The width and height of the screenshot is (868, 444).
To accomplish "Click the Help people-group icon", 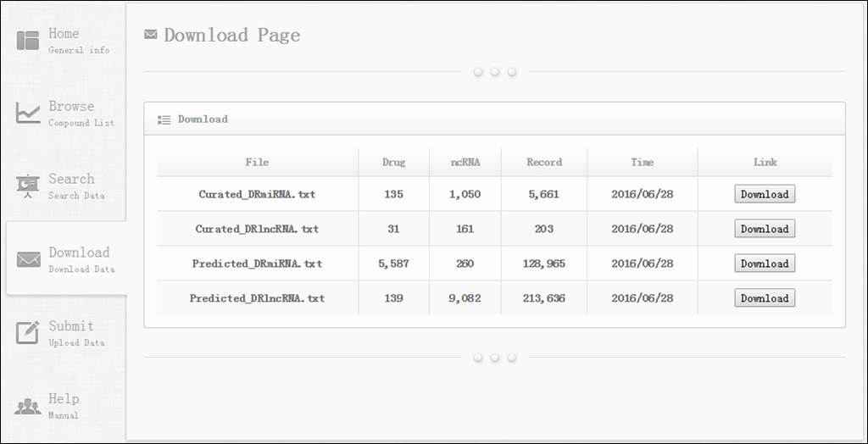I will pos(28,407).
